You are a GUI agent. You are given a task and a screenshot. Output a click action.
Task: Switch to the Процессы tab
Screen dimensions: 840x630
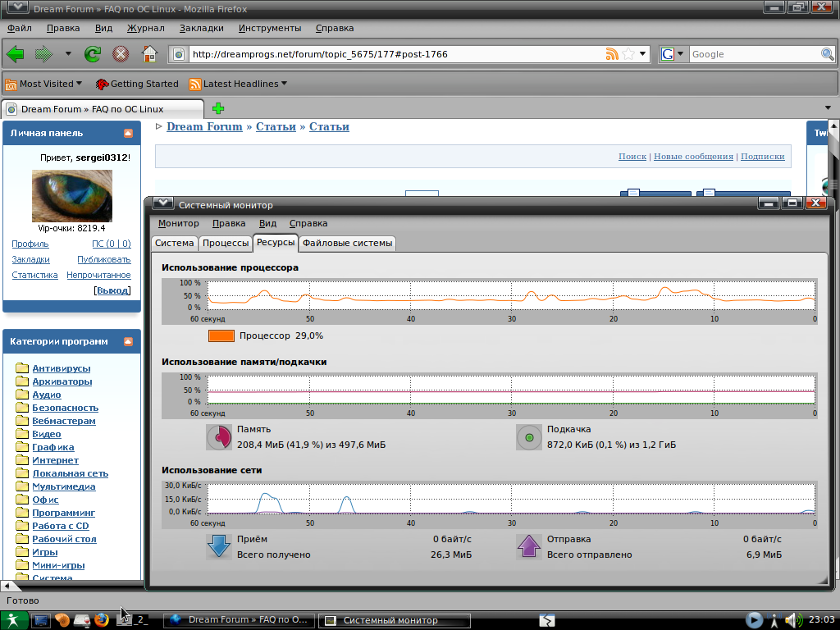226,243
